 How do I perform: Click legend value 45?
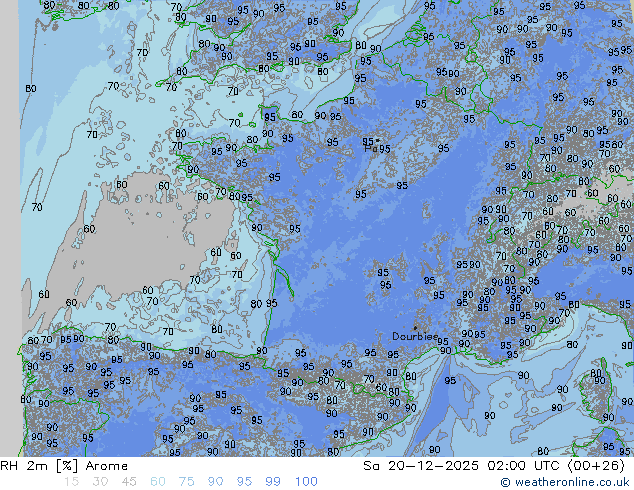129,482
